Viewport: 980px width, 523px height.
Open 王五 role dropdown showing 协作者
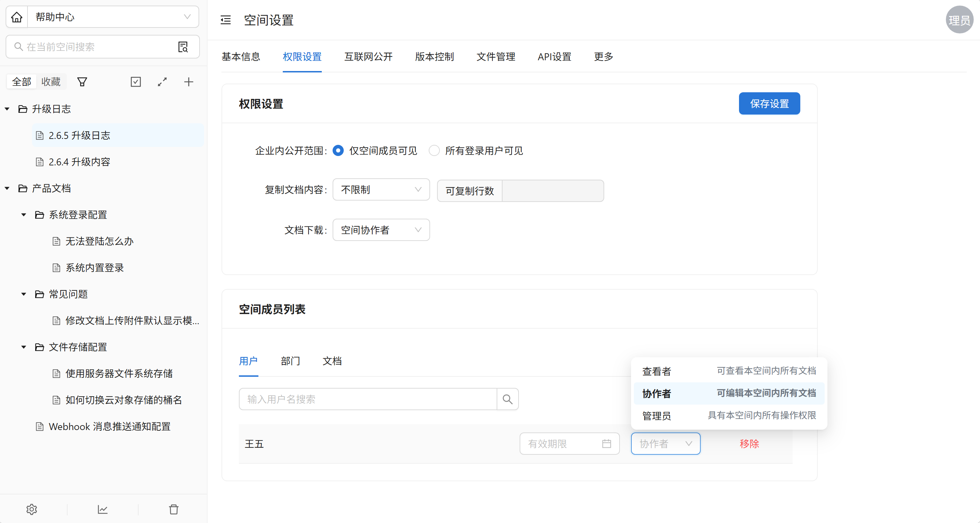[x=666, y=444]
